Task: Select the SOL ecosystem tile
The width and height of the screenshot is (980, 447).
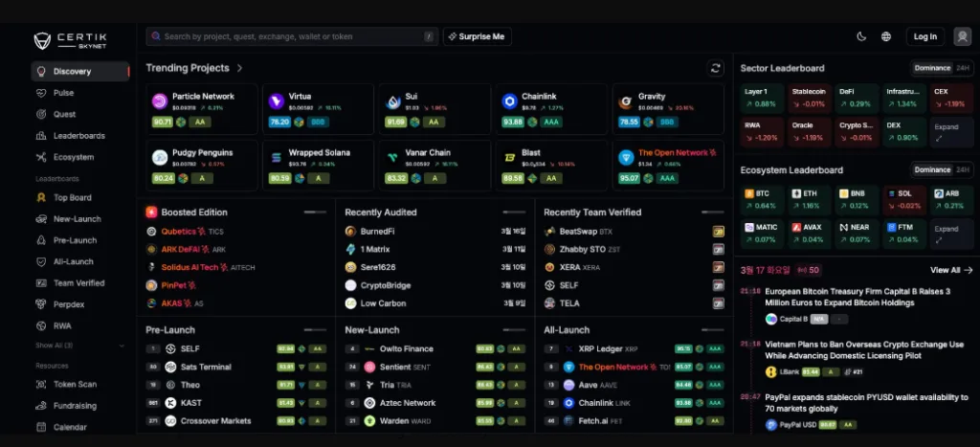Action: click(x=903, y=200)
